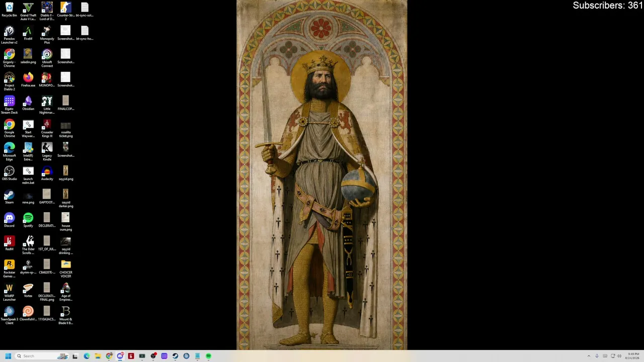Select the Mount & Blade II shortcut

65,315
